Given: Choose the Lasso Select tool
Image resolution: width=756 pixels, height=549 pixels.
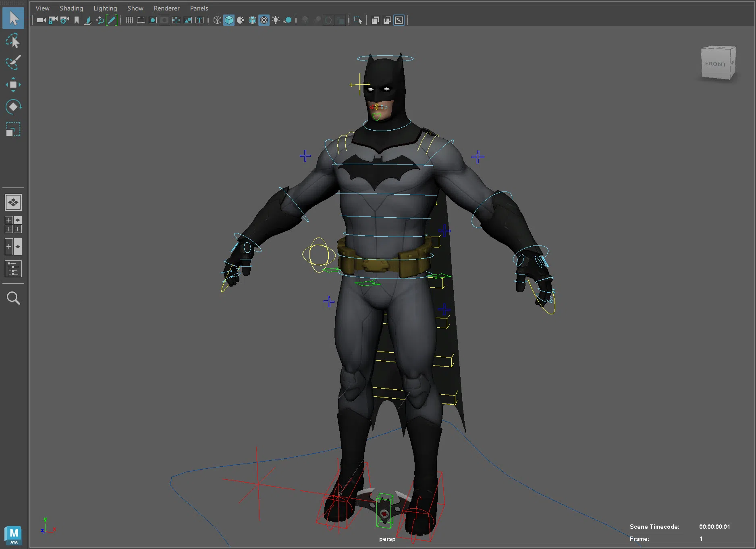Looking at the screenshot, I should coord(13,41).
